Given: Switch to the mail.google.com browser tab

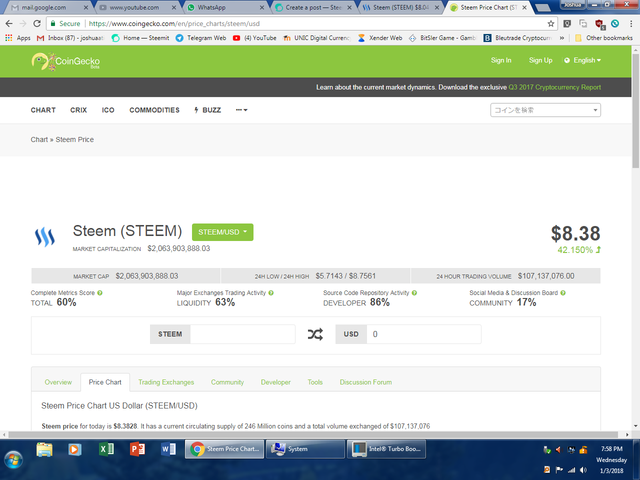Looking at the screenshot, I should pyautogui.click(x=49, y=7).
